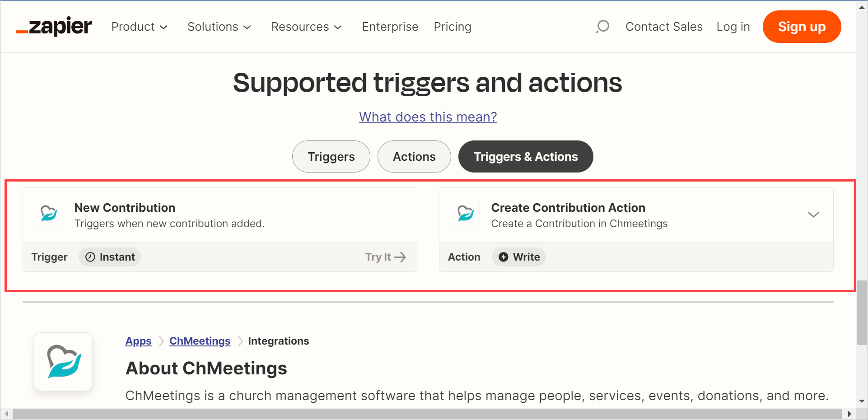Expand the Create Contribution Action chevron

tap(813, 215)
